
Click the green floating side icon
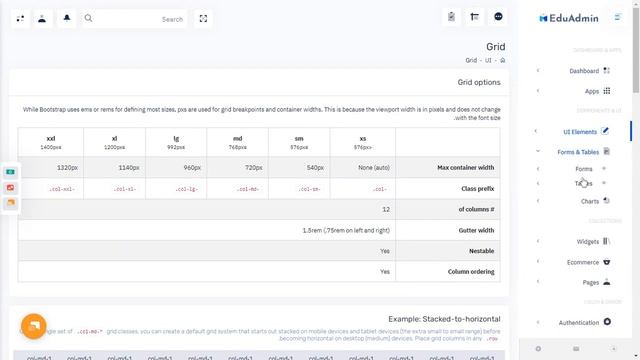click(x=11, y=172)
